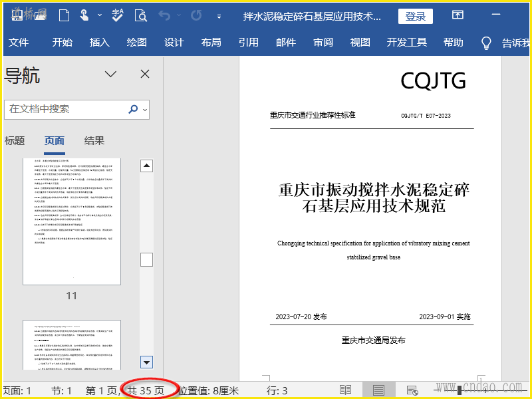Open the 设计 ribbon tab
The height and width of the screenshot is (399, 532).
[174, 43]
